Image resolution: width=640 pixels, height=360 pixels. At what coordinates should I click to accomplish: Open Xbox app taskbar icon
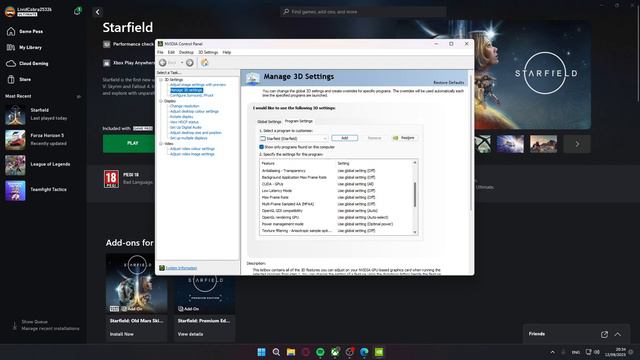tap(335, 352)
